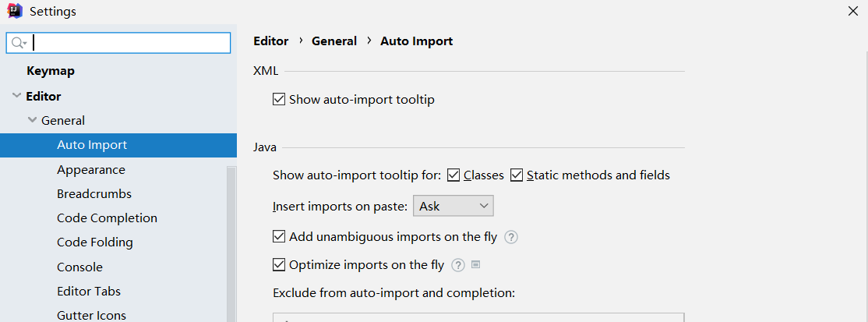Toggle XML Show auto-import tooltip checkbox
The width and height of the screenshot is (868, 322).
tap(279, 100)
